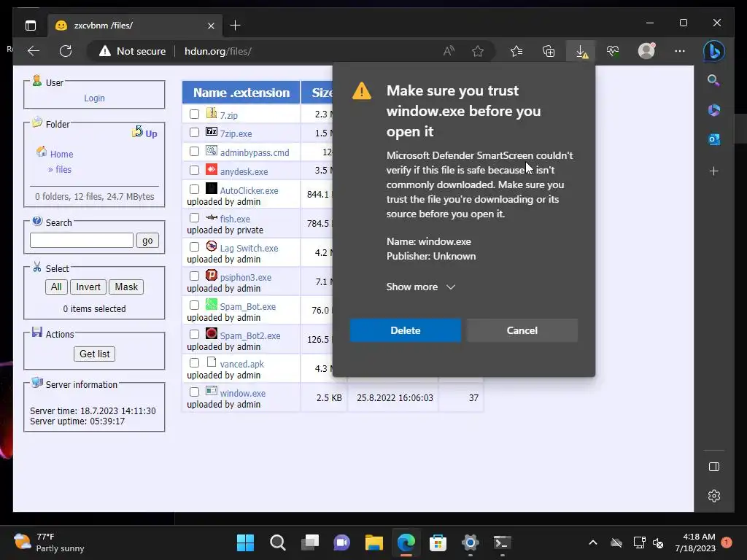Click the go search button
Screen dimensions: 747x560
tap(147, 241)
